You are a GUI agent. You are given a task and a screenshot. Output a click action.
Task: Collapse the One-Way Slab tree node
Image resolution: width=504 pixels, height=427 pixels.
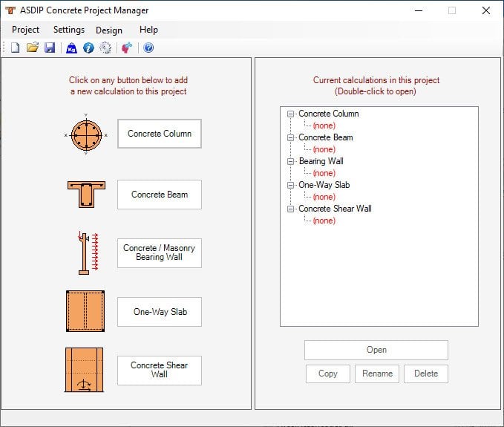click(290, 185)
